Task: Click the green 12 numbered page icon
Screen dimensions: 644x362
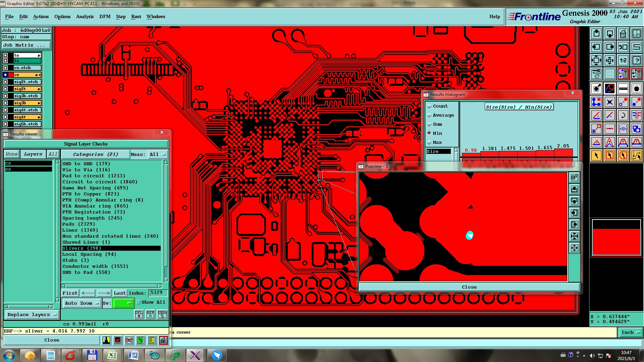Action: point(141,340)
